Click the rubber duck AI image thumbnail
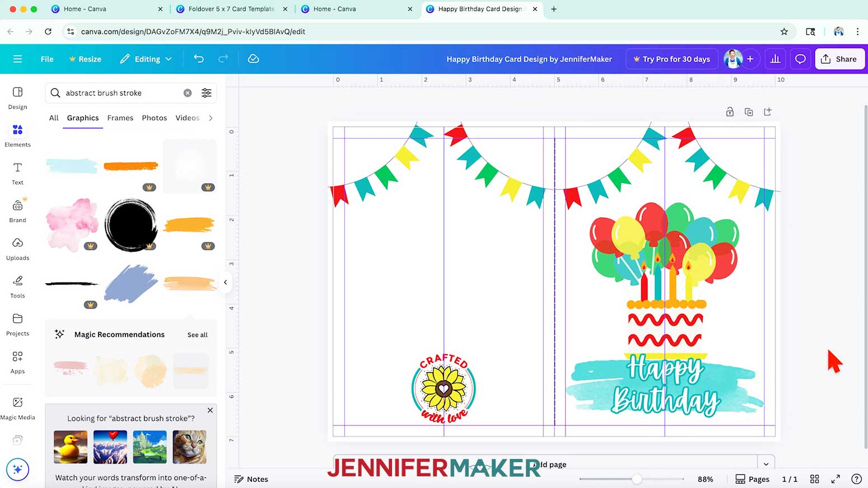 tap(71, 447)
